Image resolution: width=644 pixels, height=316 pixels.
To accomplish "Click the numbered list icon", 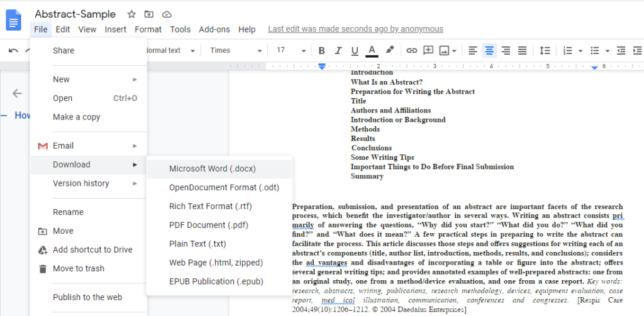I will [568, 50].
